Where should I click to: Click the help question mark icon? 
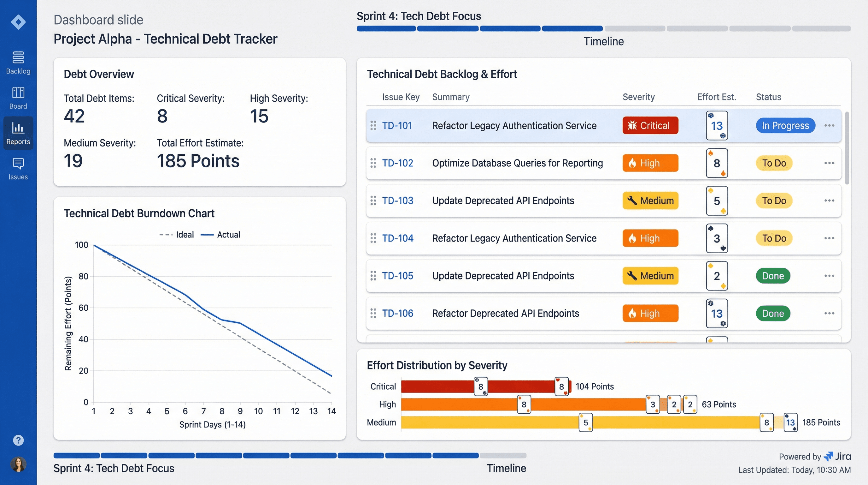click(x=18, y=440)
